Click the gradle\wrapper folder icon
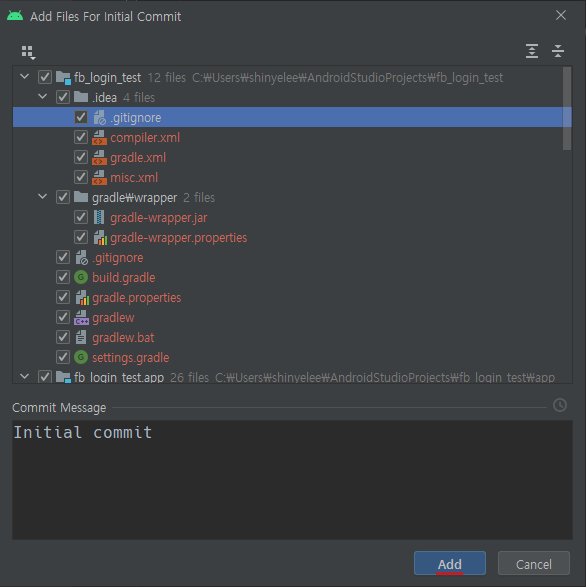 (x=81, y=197)
